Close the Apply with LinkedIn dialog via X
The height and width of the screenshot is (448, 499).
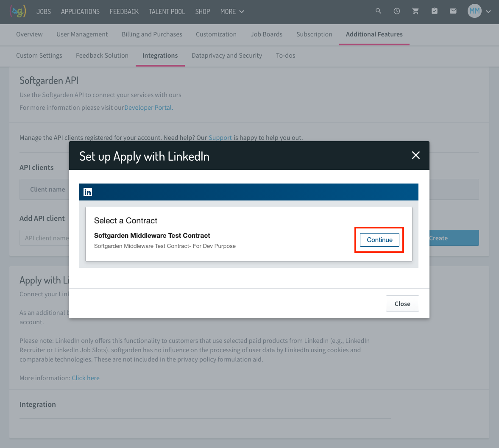coord(415,155)
